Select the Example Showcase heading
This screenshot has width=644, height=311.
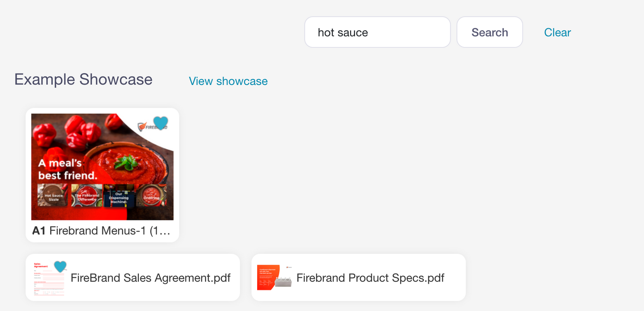[x=83, y=79]
